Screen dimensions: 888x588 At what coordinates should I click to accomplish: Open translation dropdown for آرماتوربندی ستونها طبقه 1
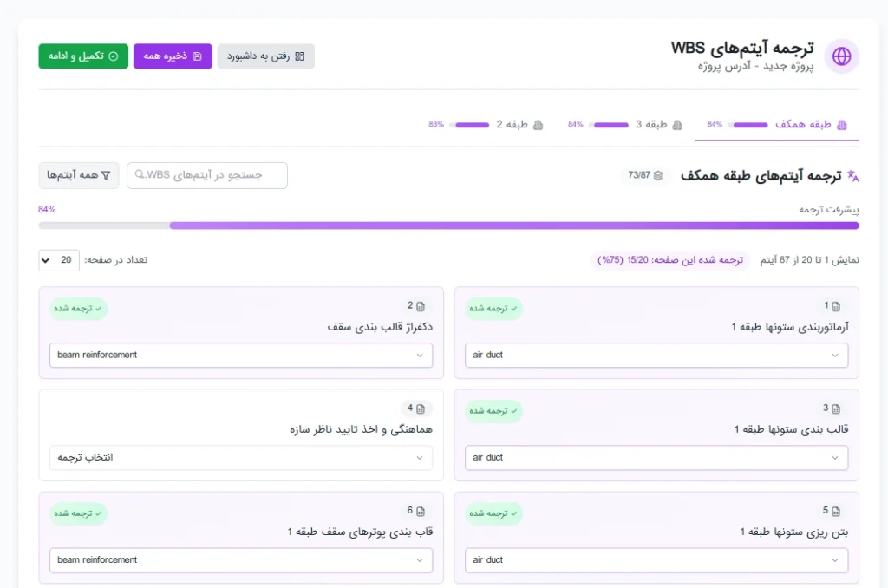[656, 356]
